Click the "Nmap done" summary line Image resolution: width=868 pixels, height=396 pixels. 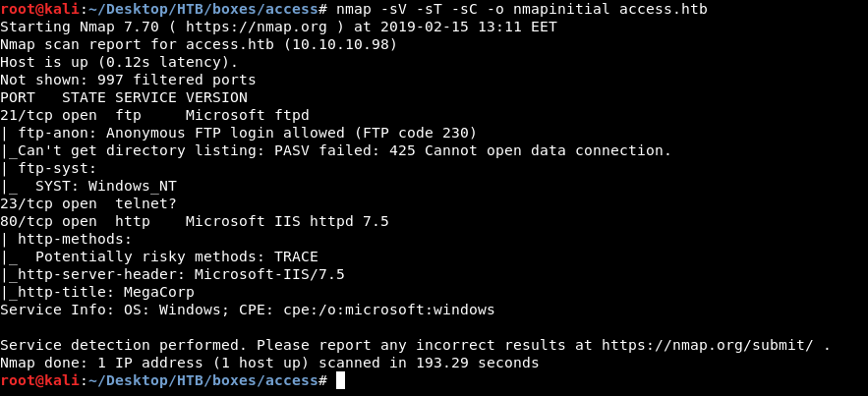coord(269,363)
